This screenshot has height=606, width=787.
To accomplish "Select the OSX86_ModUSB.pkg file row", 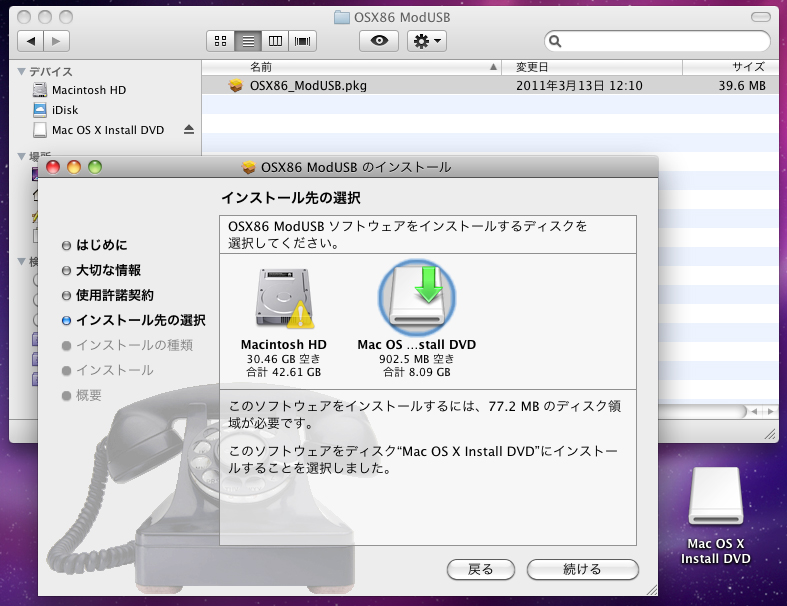I will (x=490, y=85).
